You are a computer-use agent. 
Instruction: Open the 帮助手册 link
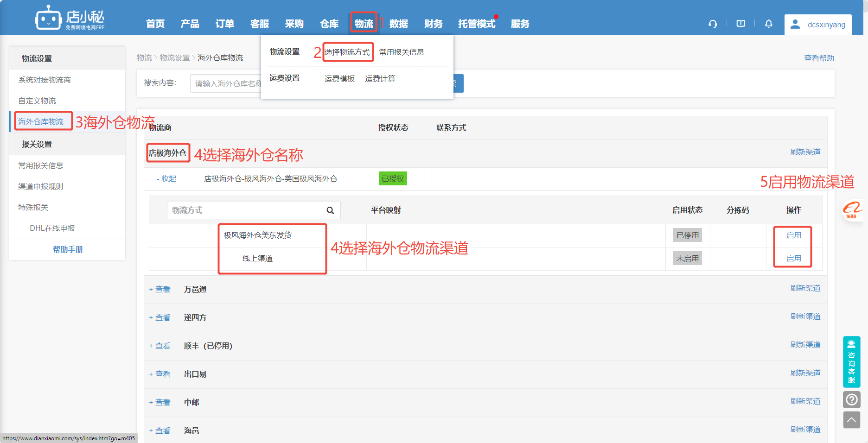(x=68, y=250)
